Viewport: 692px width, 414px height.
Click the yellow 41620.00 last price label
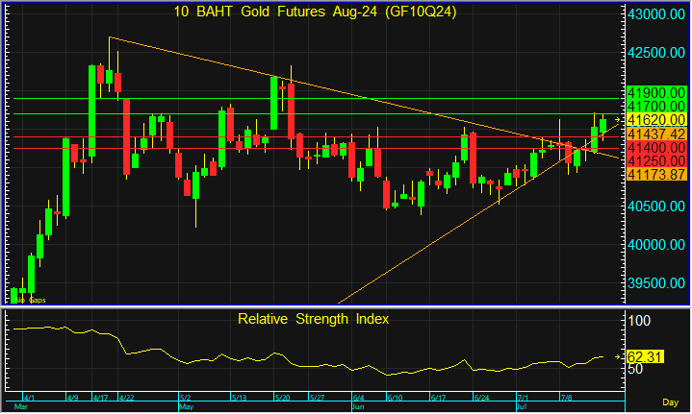(x=655, y=119)
